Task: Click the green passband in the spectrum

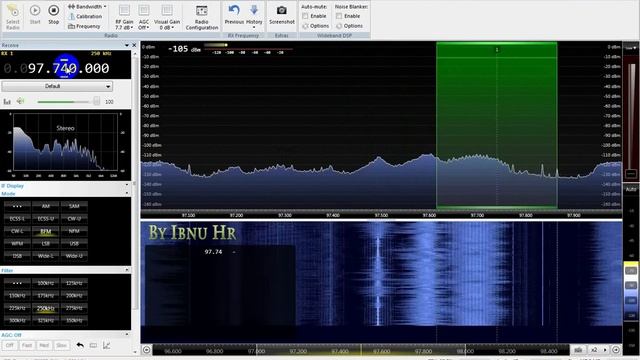Action: pos(497,126)
